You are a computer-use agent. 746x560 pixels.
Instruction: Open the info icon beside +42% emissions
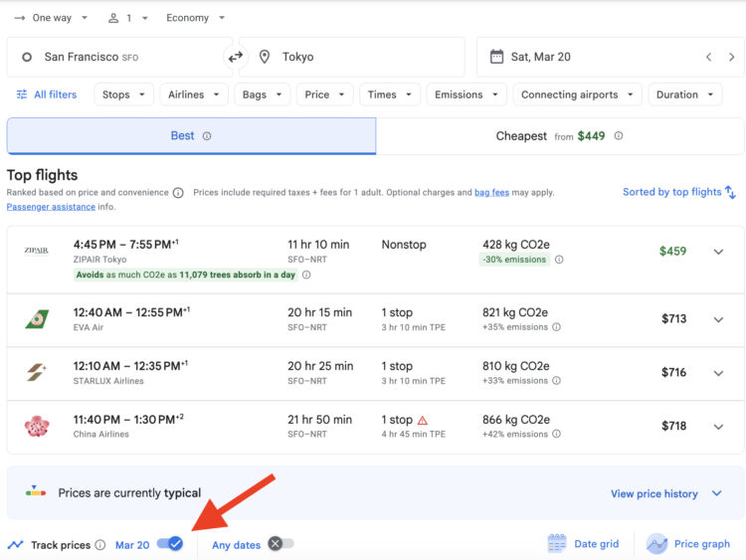[556, 434]
